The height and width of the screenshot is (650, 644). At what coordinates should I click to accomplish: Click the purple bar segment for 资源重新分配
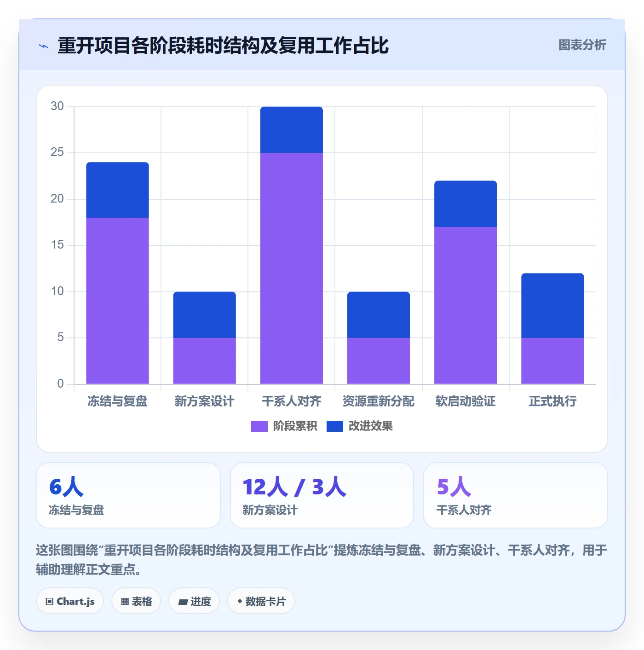(x=379, y=361)
